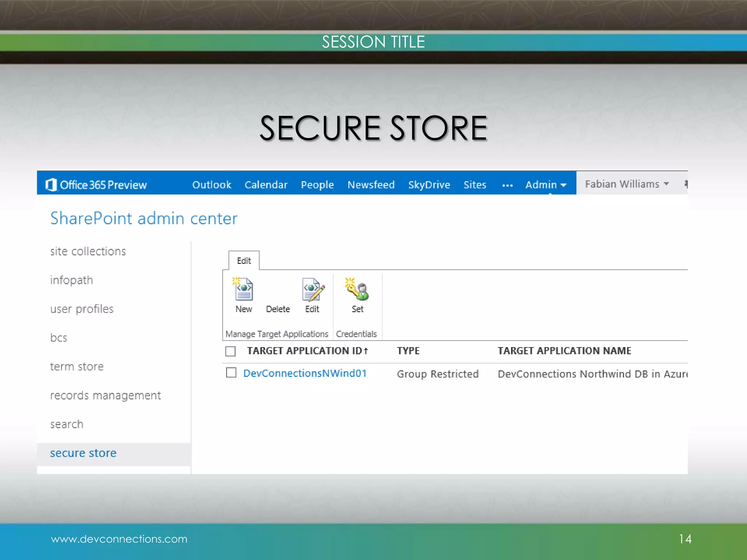The height and width of the screenshot is (560, 747).
Task: Go to site collections
Action: coord(88,251)
